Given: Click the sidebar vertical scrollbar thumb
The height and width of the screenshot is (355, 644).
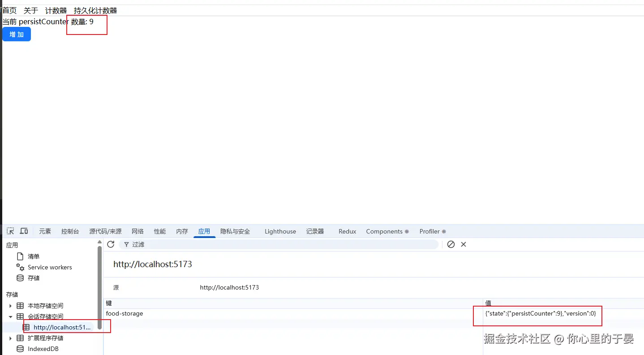Looking at the screenshot, I should [99, 287].
